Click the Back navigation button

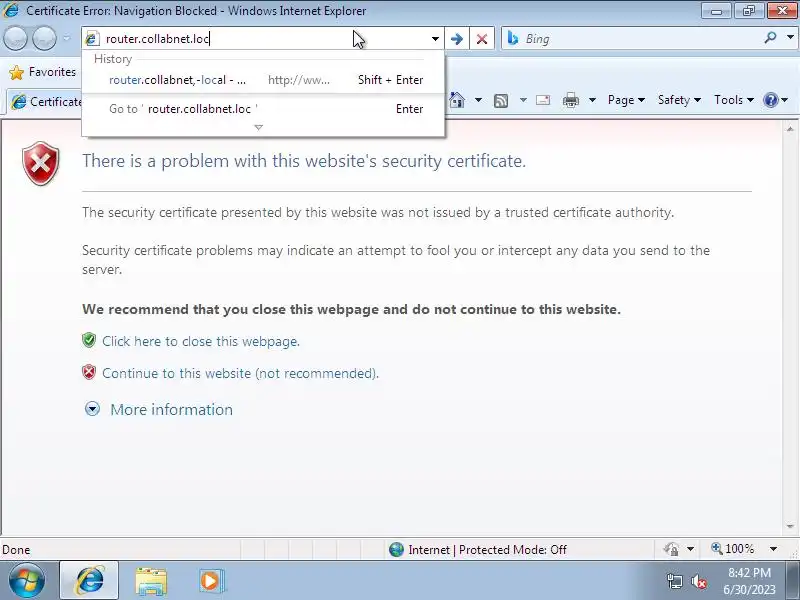15,39
